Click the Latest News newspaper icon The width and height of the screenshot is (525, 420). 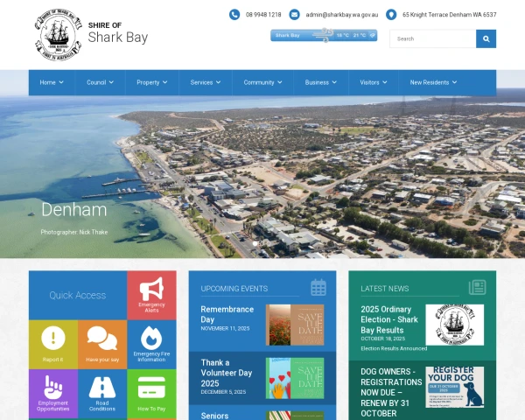[x=478, y=287]
